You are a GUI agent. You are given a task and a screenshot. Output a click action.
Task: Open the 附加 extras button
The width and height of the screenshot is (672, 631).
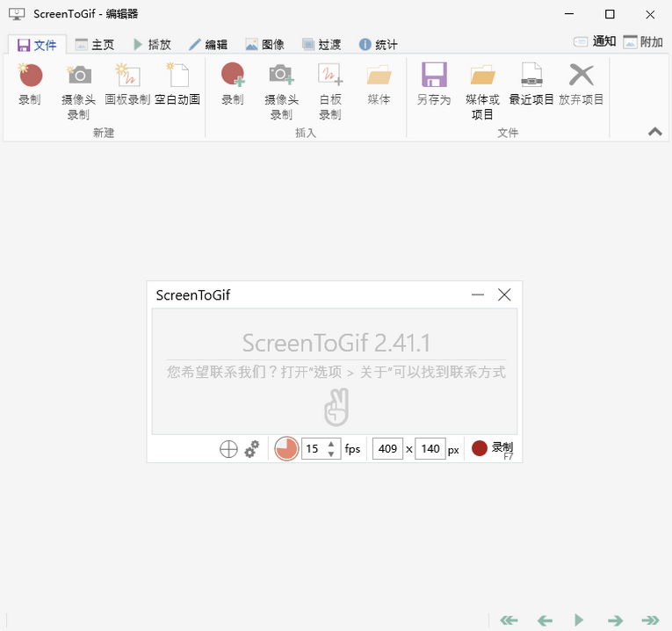click(x=643, y=41)
